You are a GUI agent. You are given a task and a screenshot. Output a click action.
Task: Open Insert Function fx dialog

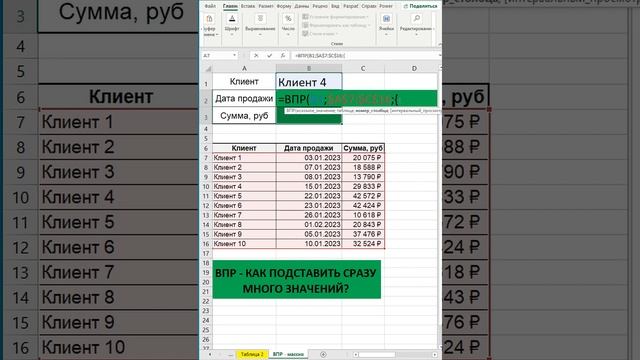283,56
